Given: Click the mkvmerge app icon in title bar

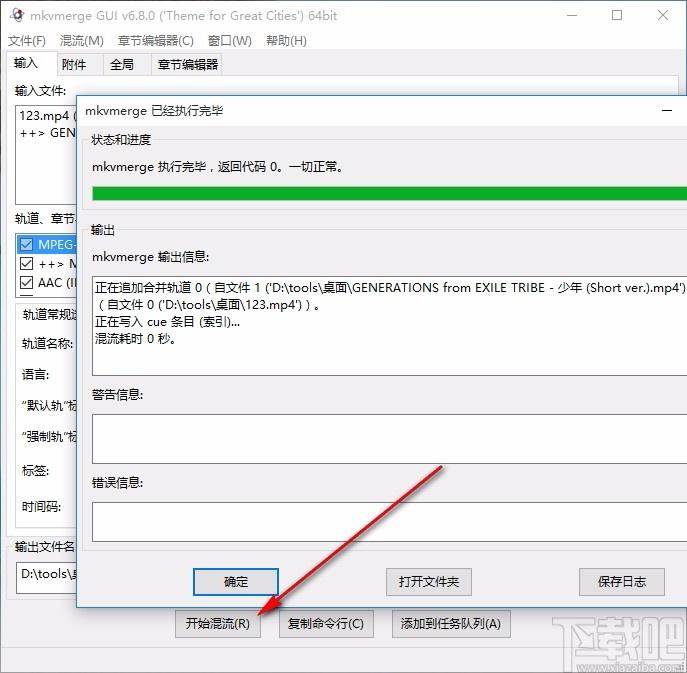Looking at the screenshot, I should tap(17, 15).
